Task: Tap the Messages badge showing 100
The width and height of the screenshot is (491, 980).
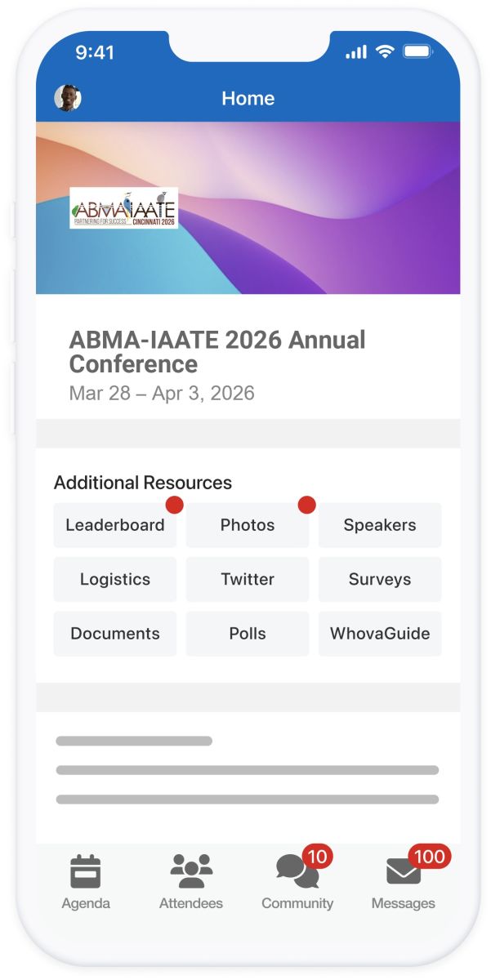Action: 429,857
